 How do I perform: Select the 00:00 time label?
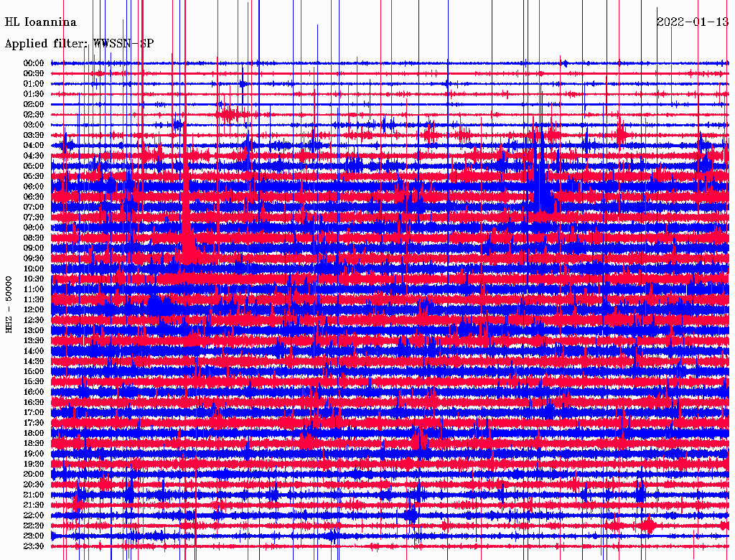(x=34, y=63)
